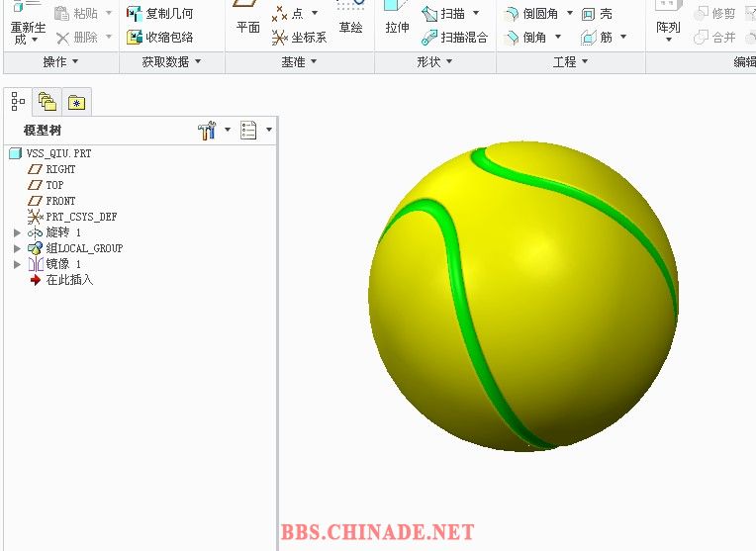Expand the Mirror (镜像 1) feature node
The height and width of the screenshot is (551, 756).
[x=18, y=265]
